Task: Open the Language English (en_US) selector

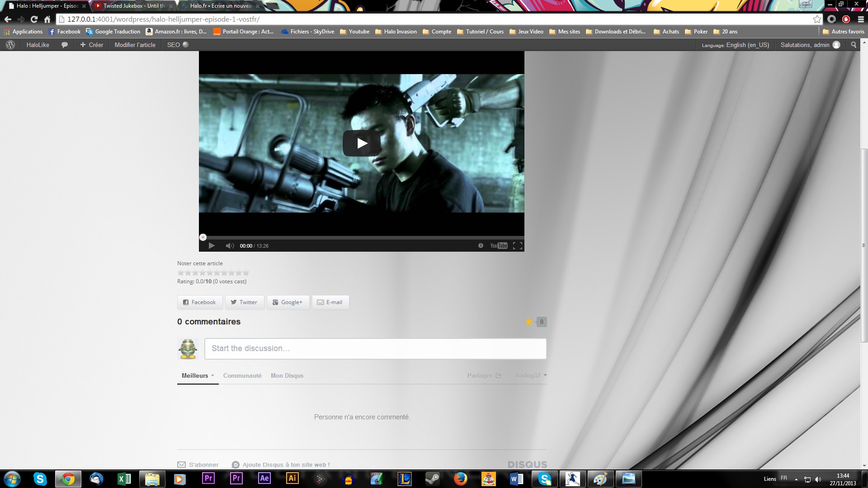Action: click(x=736, y=45)
